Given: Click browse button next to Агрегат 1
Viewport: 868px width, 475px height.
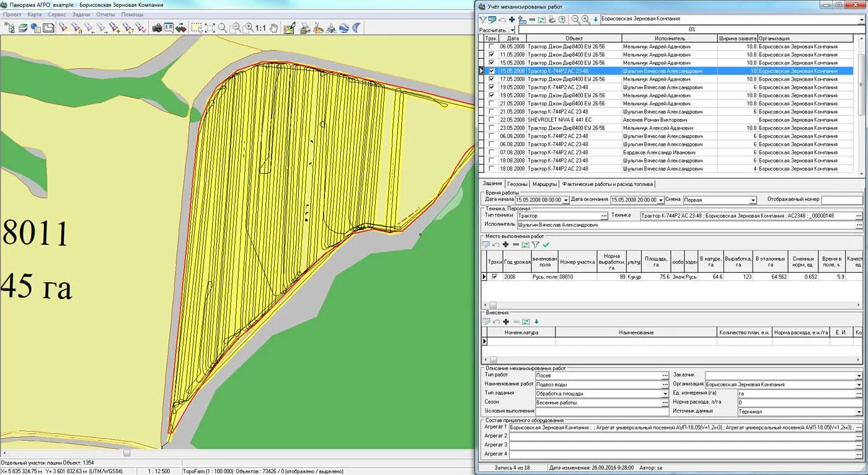Looking at the screenshot, I should click(859, 427).
